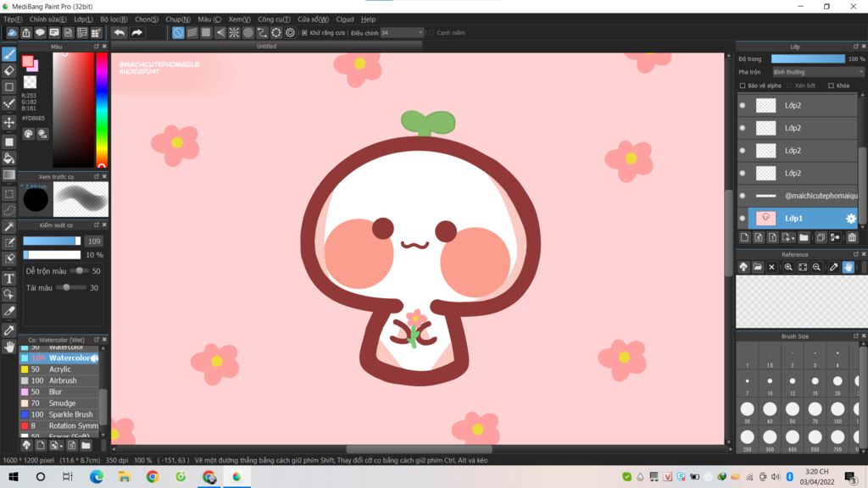Open snap settings gear icon
This screenshot has height=488, width=868.
[x=290, y=33]
